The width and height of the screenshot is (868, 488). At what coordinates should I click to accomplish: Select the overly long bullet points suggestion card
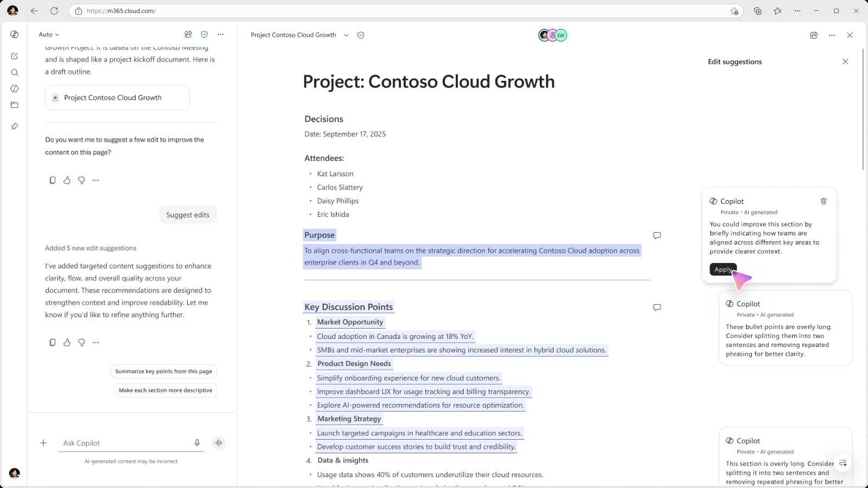click(786, 328)
